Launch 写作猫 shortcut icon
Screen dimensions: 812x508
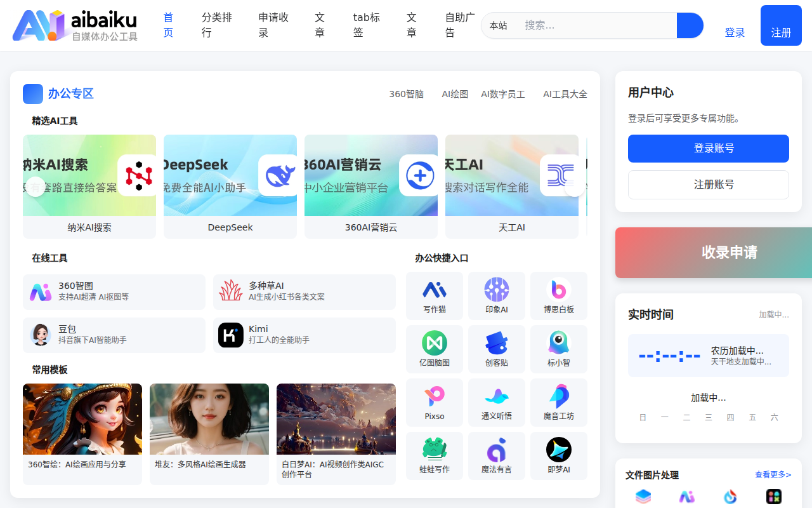click(435, 290)
